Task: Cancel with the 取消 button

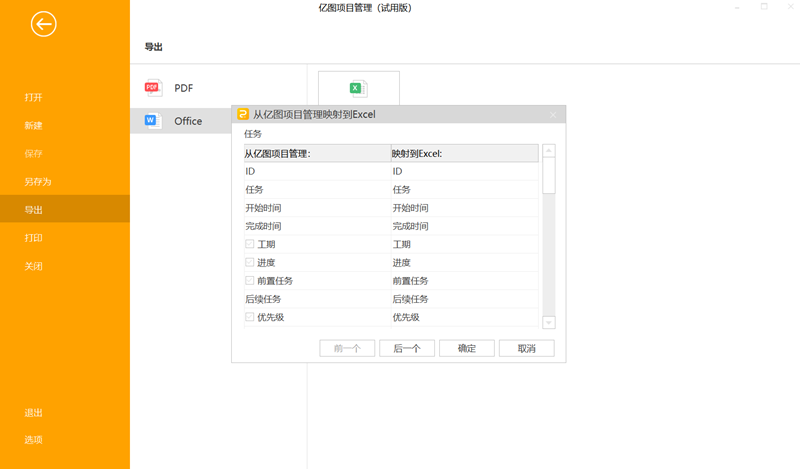Action: pos(527,349)
